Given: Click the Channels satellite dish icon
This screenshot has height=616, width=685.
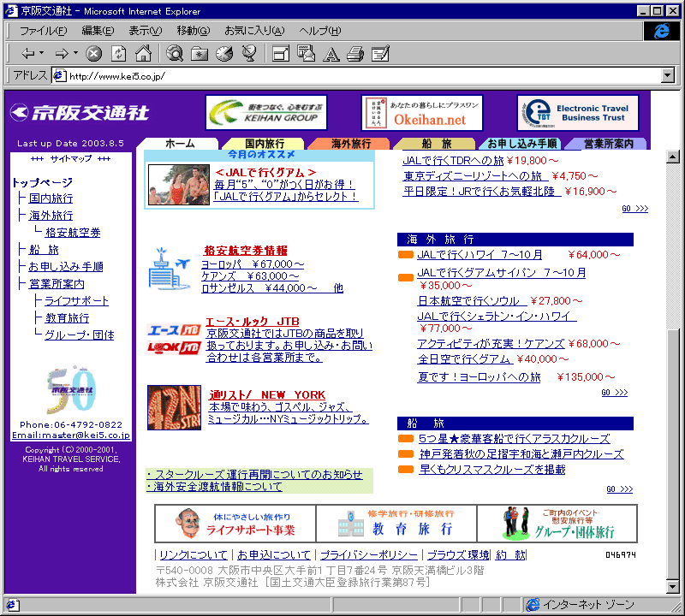Looking at the screenshot, I should 249,53.
